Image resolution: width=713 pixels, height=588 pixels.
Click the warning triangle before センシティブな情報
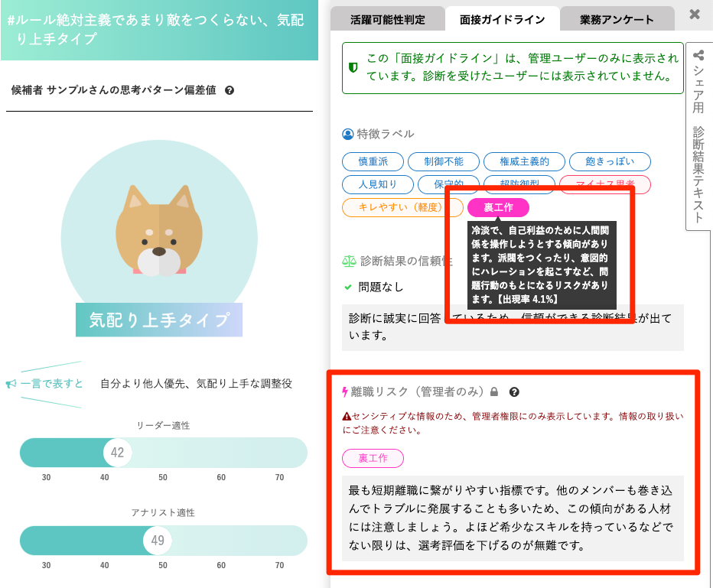tap(347, 416)
